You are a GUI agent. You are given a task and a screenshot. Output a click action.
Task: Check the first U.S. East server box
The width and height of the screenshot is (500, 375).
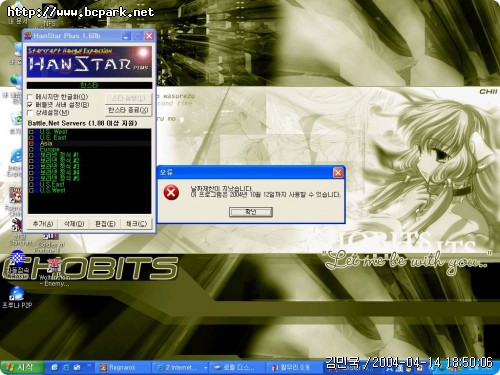pos(31,138)
